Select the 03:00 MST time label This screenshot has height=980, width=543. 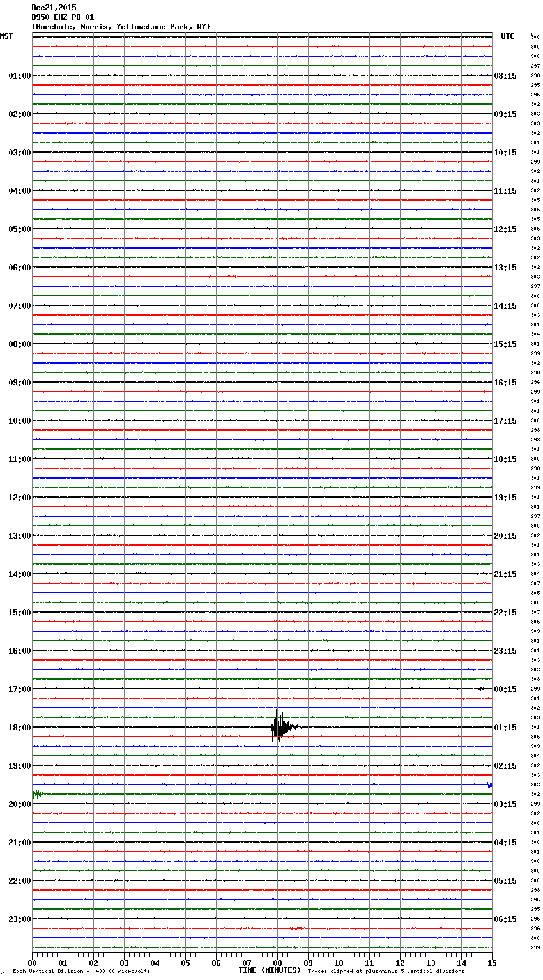(20, 153)
